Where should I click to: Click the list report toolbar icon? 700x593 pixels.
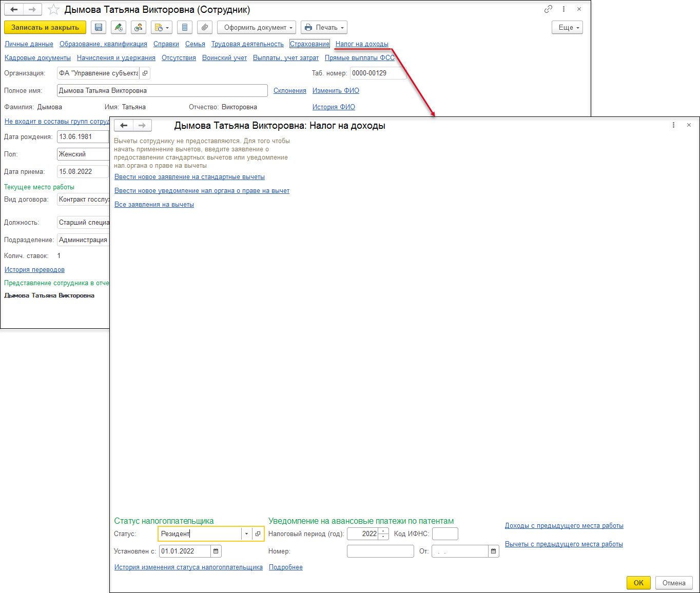[185, 27]
